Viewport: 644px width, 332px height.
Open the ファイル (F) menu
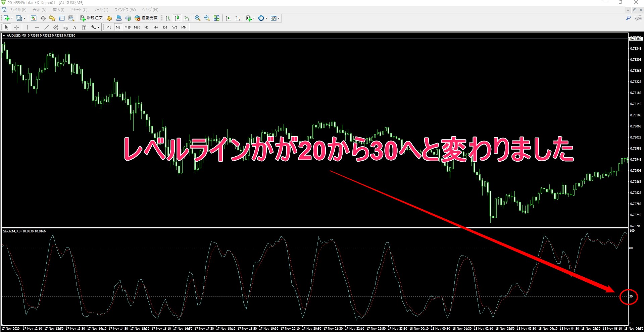click(18, 9)
